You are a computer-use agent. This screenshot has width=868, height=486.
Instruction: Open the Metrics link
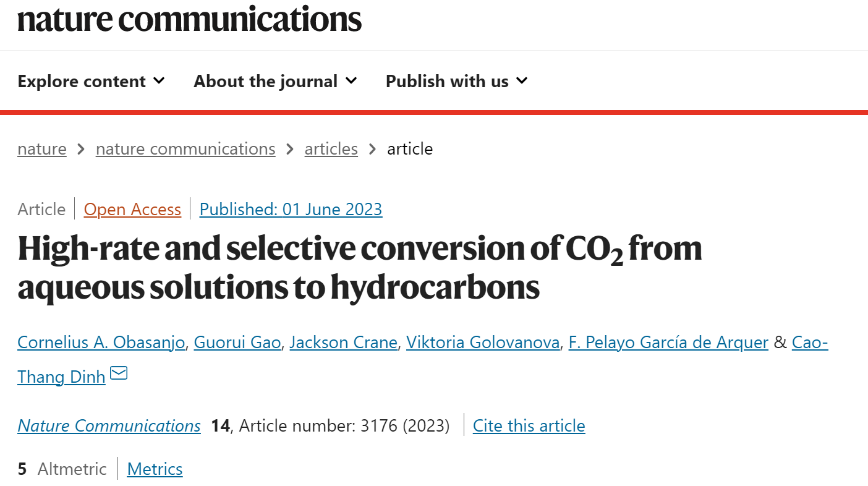pos(155,469)
